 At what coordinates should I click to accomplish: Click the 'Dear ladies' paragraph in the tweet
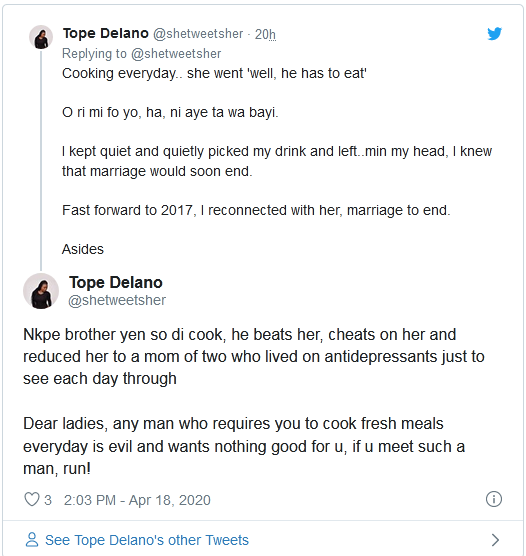(244, 446)
